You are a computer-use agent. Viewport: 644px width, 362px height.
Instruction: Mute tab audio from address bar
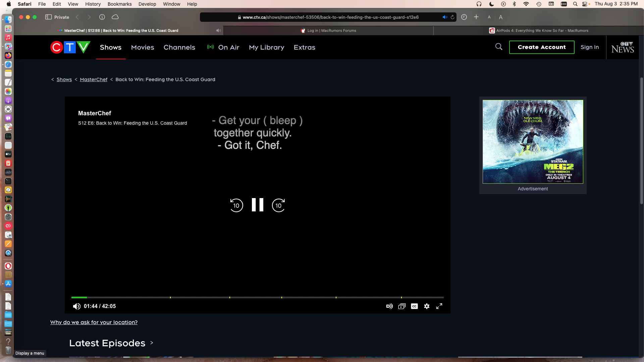click(445, 17)
